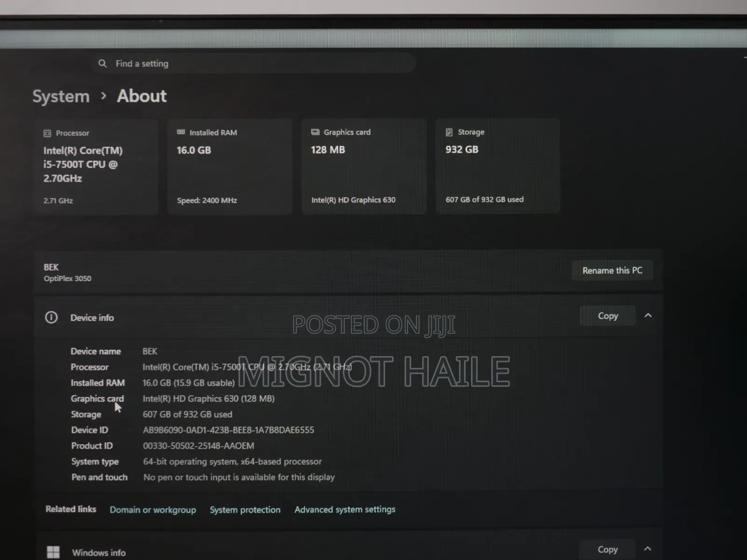Click the Storage drive icon

coord(449,132)
